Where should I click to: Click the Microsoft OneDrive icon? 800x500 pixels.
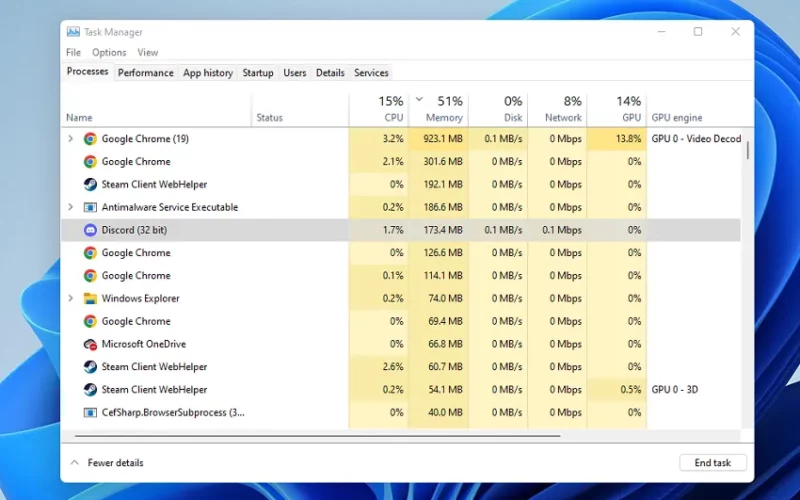(90, 344)
